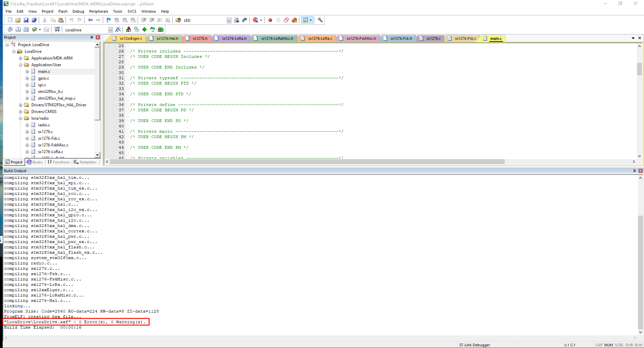Click the Project tree vertical scrollbar thumb
Screen dimensions: 644x348
coord(98,84)
